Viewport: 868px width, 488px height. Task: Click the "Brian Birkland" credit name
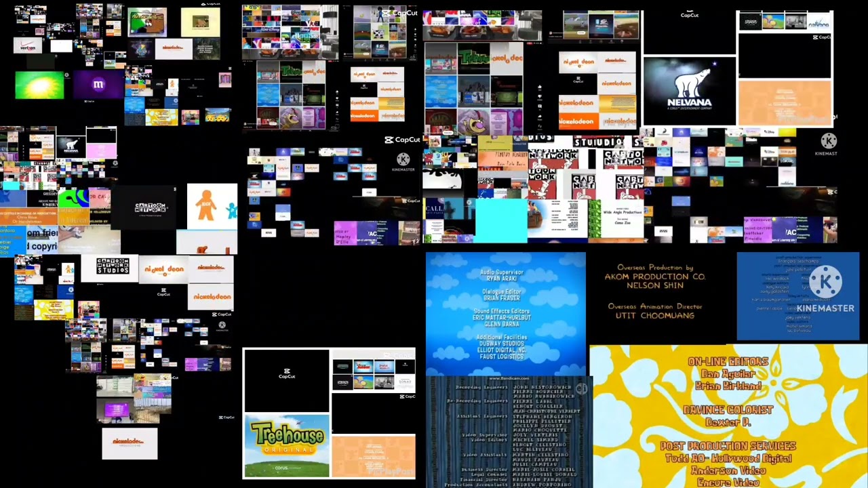click(x=728, y=386)
